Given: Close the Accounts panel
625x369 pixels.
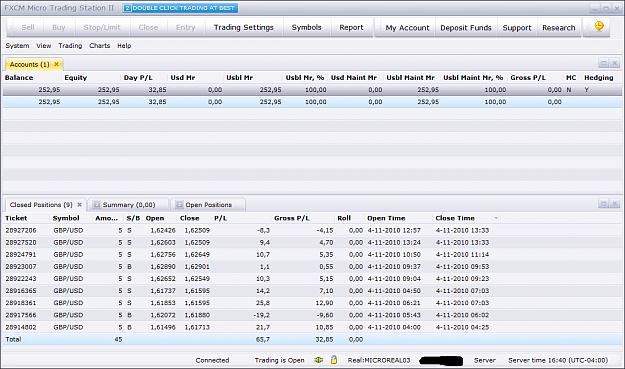Looking at the screenshot, I should click(615, 63).
